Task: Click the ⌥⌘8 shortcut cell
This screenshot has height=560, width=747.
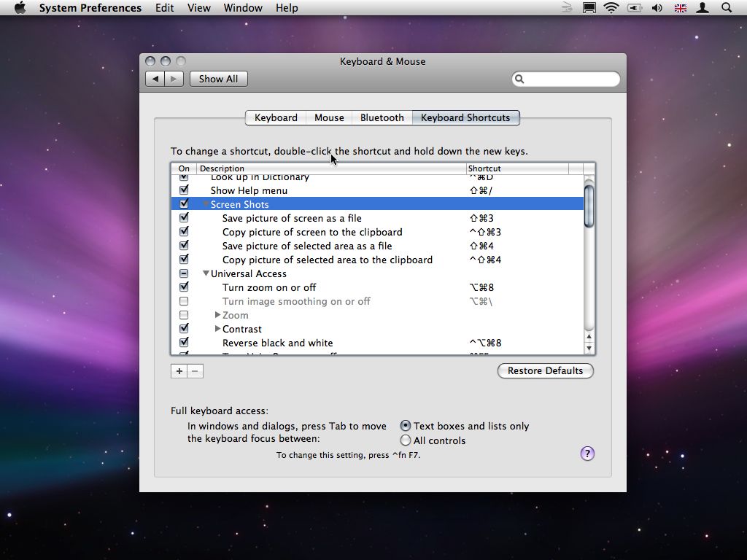Action: click(x=481, y=287)
